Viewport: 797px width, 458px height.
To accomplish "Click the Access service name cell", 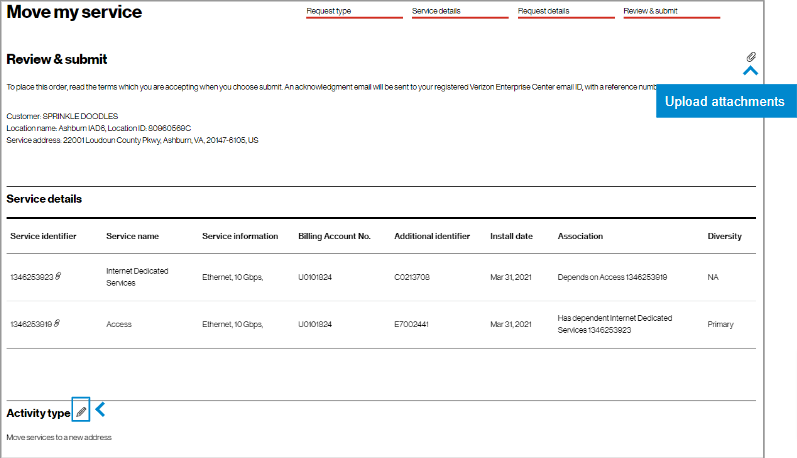I will [119, 324].
